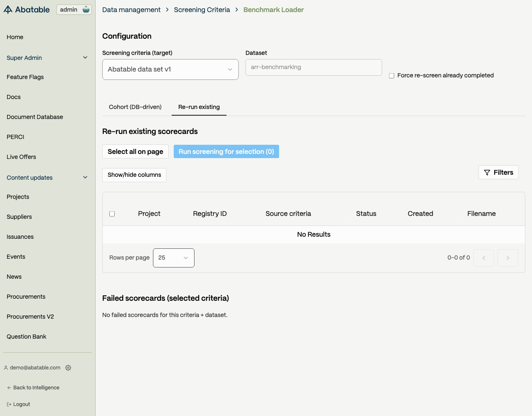The image size is (532, 416).
Task: Open the Screening criteria dropdown
Action: tap(170, 69)
